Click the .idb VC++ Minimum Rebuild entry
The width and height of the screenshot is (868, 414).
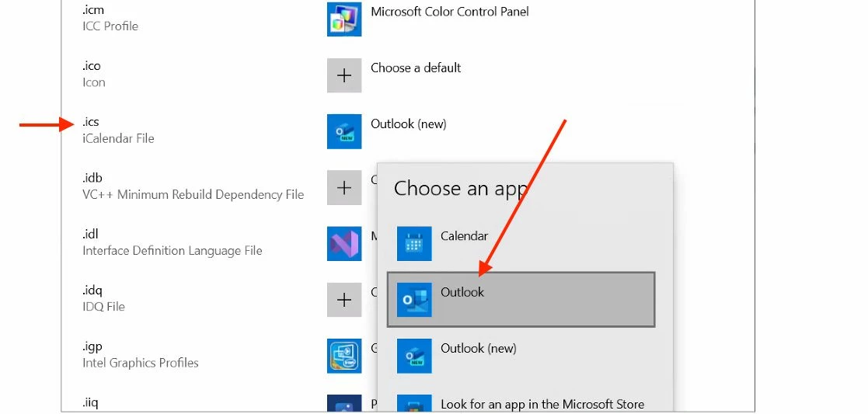pos(193,186)
